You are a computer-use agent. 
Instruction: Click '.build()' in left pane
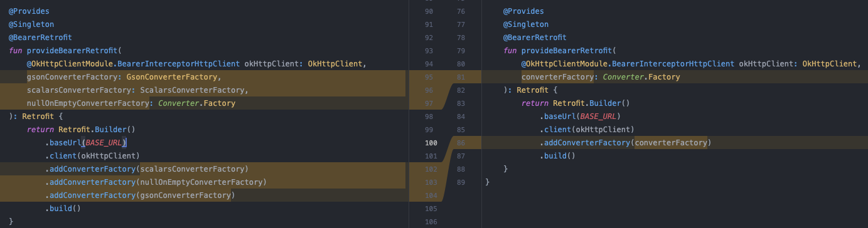(63, 209)
